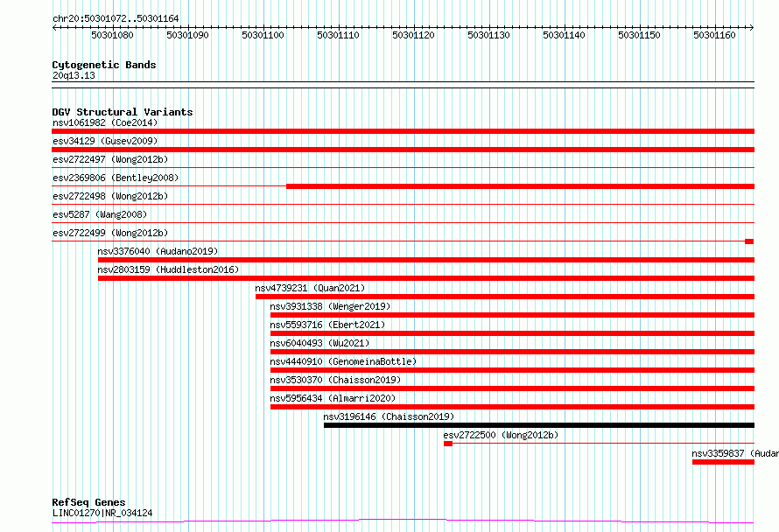The width and height of the screenshot is (779, 532).
Task: Open the esv2722498 (Wong2012b) variant
Action: 110,196
